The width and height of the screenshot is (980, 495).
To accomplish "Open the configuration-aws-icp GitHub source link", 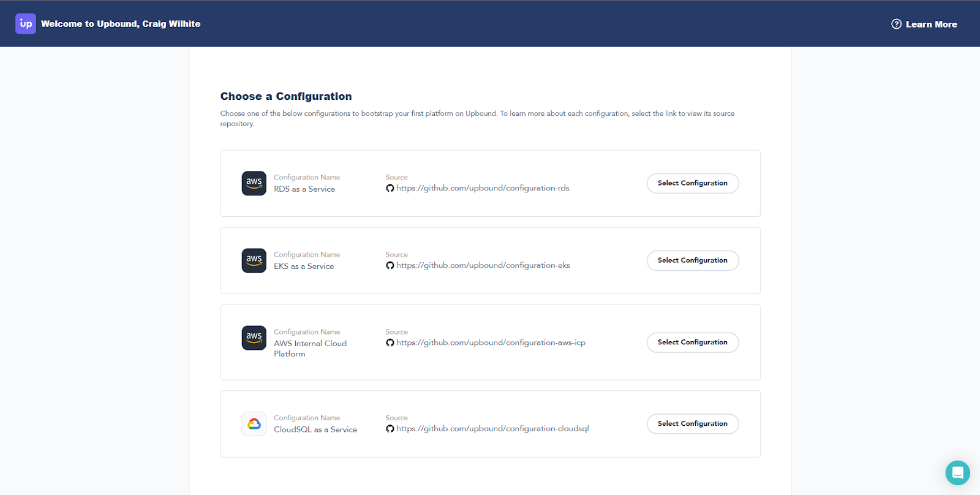I will pyautogui.click(x=491, y=342).
